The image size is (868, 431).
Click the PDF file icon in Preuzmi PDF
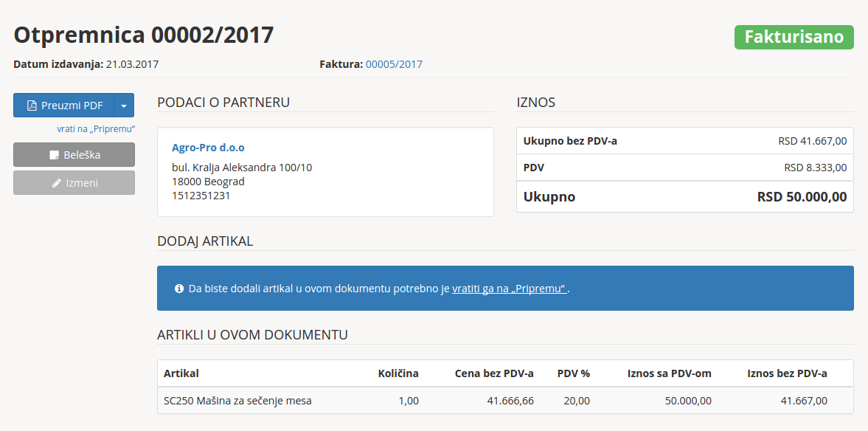point(32,106)
